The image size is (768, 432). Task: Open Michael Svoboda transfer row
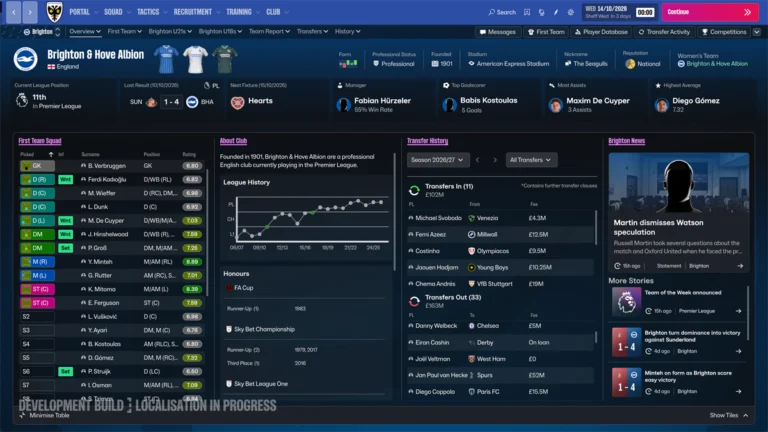[x=501, y=218]
